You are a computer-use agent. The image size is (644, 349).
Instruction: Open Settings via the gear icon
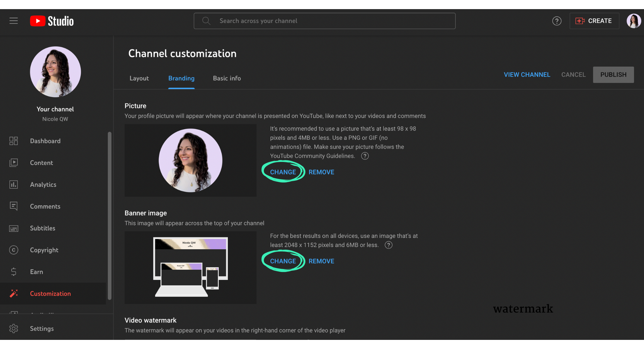14,329
